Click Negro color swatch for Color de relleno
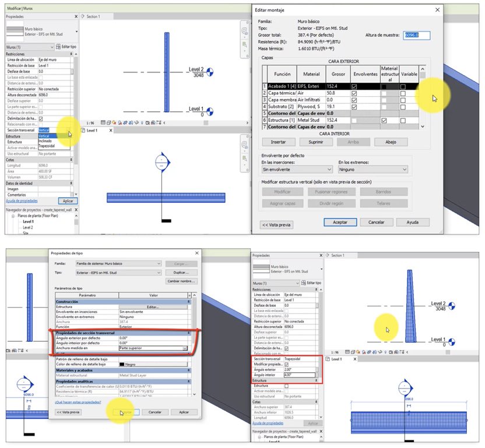This screenshot has width=485, height=448. 122,365
